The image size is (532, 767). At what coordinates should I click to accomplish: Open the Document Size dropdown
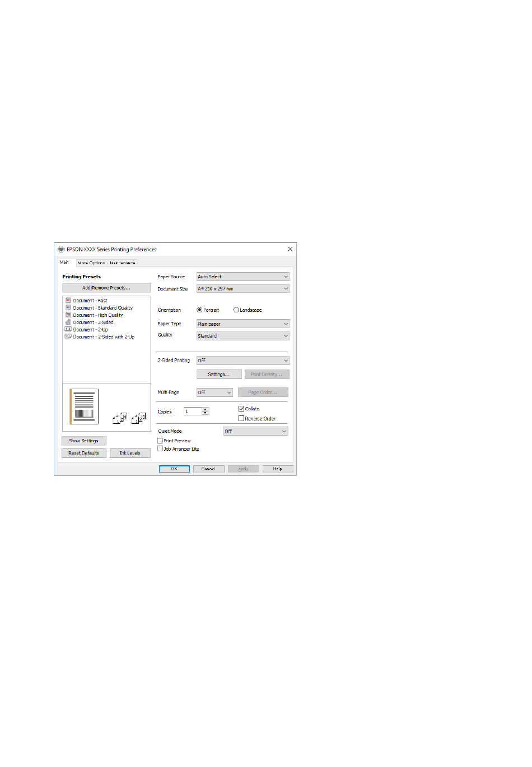(x=243, y=288)
